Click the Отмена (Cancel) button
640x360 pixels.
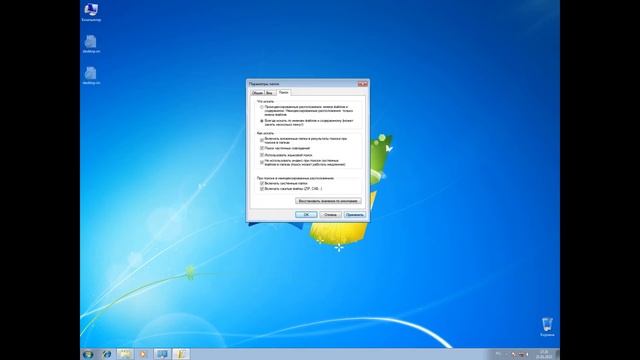(330, 215)
